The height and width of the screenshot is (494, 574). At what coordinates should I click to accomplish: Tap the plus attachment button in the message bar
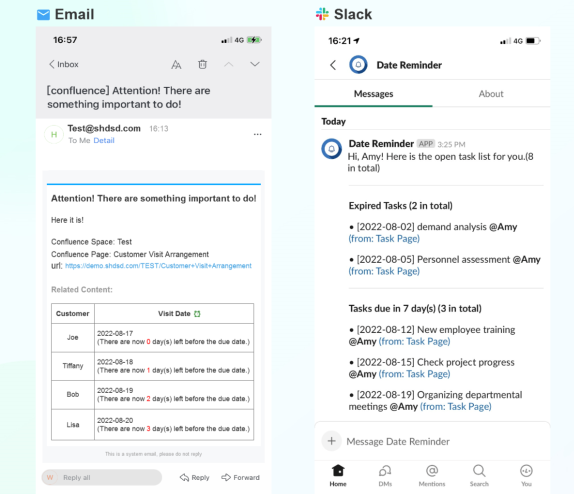332,441
